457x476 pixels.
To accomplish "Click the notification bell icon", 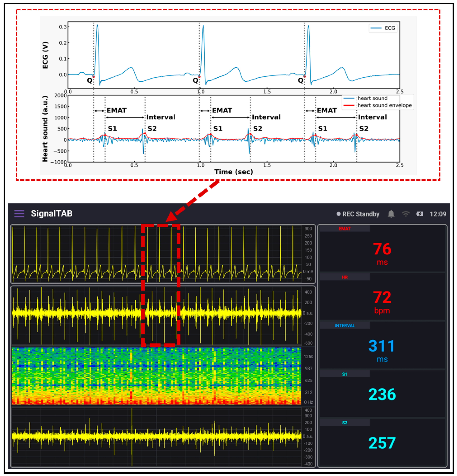I will coord(391,214).
